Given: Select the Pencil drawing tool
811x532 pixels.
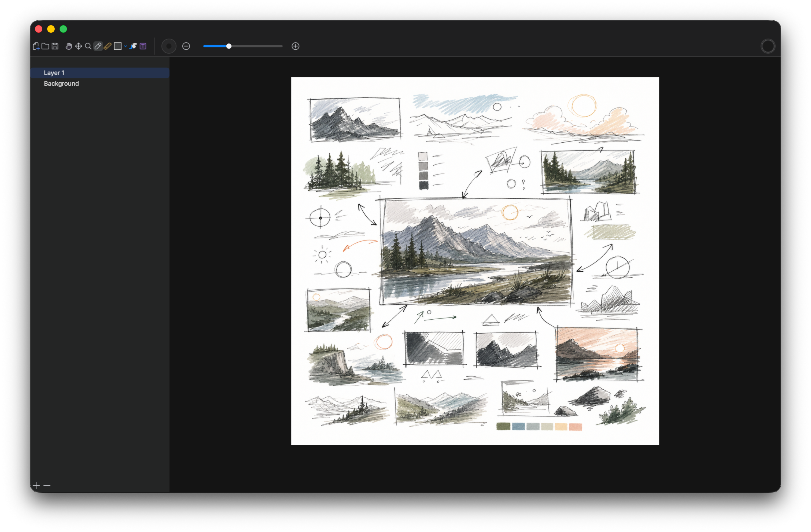Looking at the screenshot, I should pos(98,46).
